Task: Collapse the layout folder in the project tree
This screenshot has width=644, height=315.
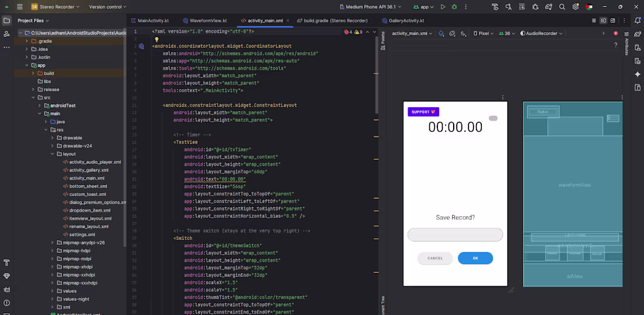Action: 53,154
